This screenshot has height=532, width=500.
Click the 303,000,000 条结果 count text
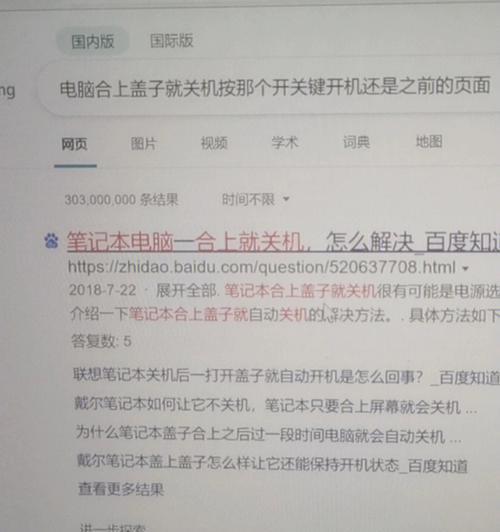(x=121, y=200)
